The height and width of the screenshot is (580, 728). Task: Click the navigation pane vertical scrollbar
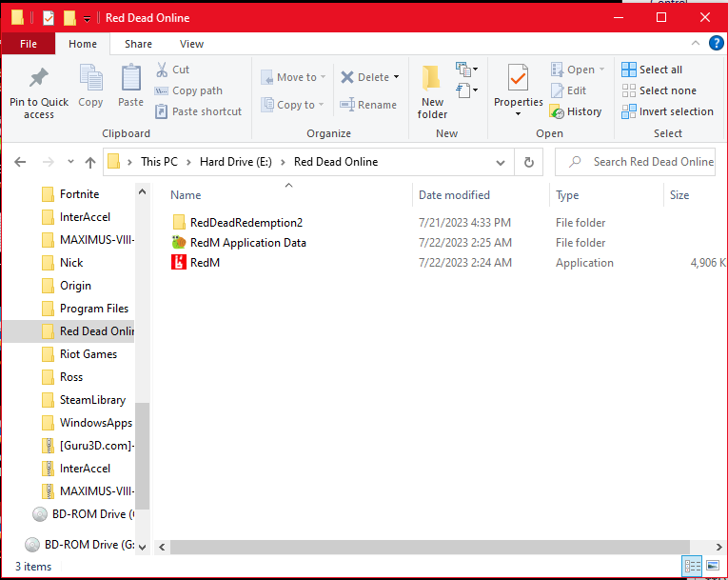point(143,455)
